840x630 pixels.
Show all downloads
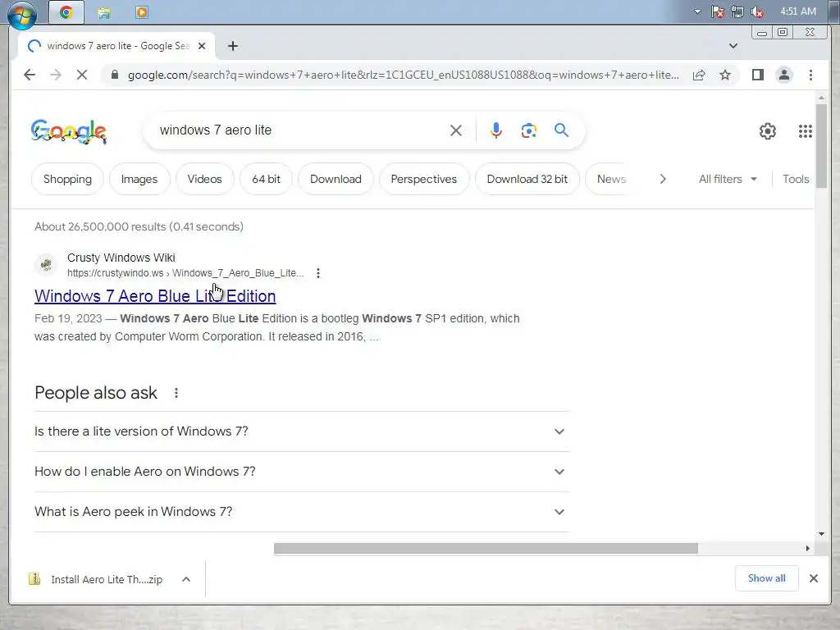[x=767, y=578]
